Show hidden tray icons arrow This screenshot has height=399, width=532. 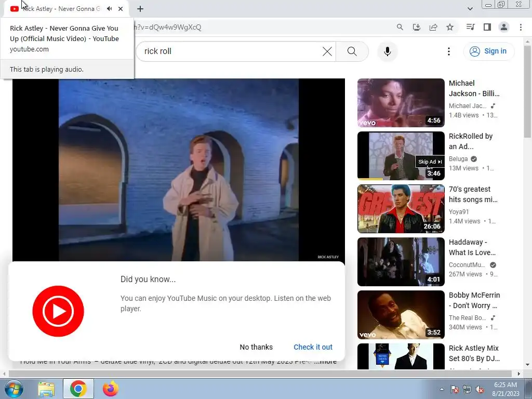[x=442, y=389]
